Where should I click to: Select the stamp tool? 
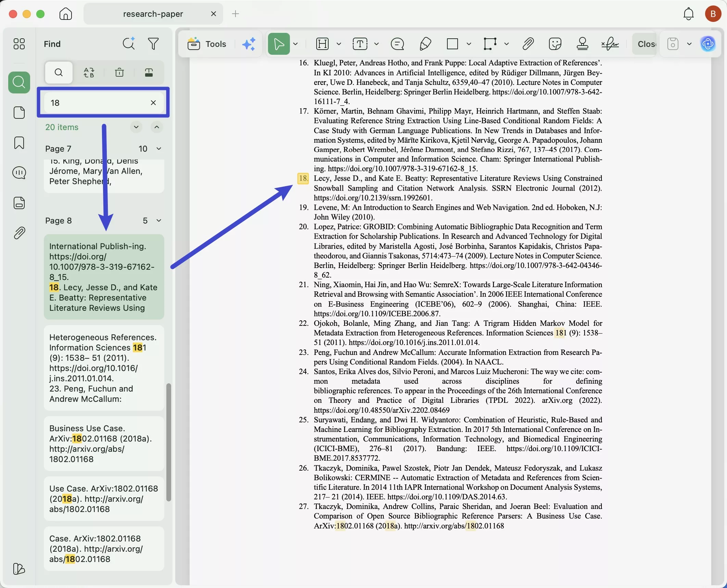pyautogui.click(x=582, y=44)
